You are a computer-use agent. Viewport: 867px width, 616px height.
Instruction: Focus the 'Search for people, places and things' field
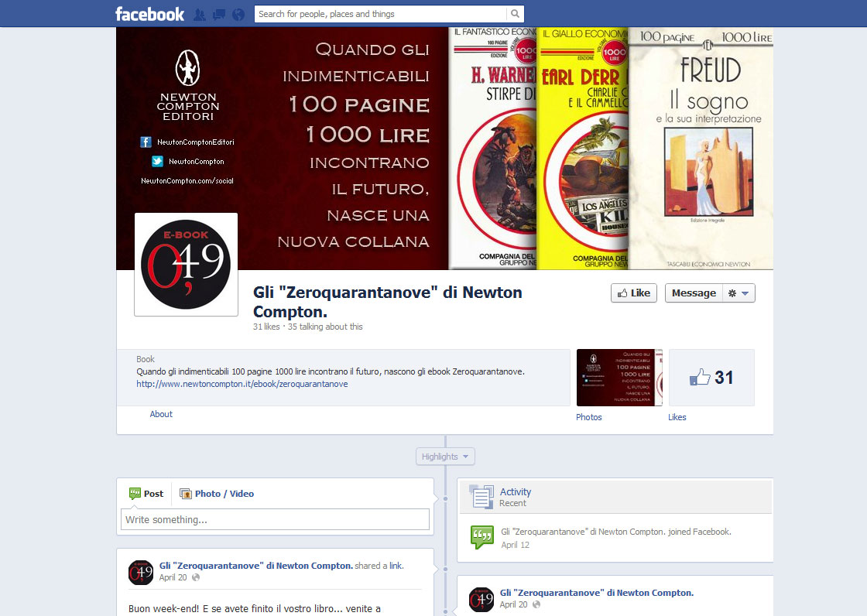380,14
